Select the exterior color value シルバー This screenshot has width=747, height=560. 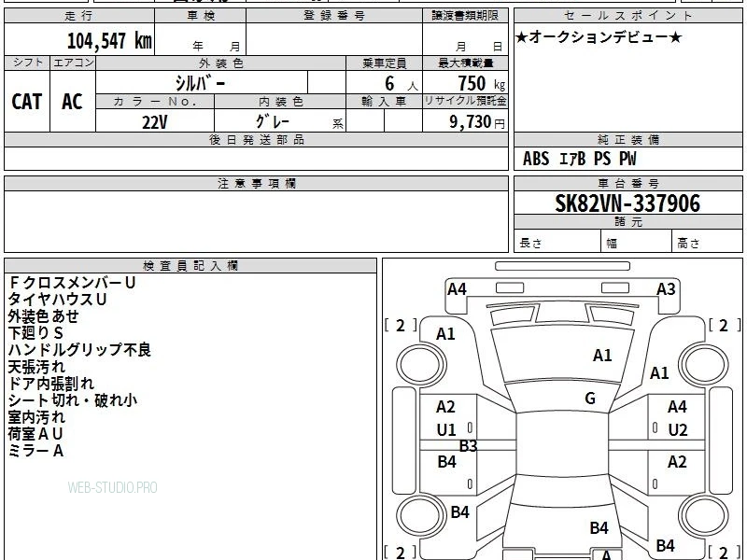(x=200, y=83)
